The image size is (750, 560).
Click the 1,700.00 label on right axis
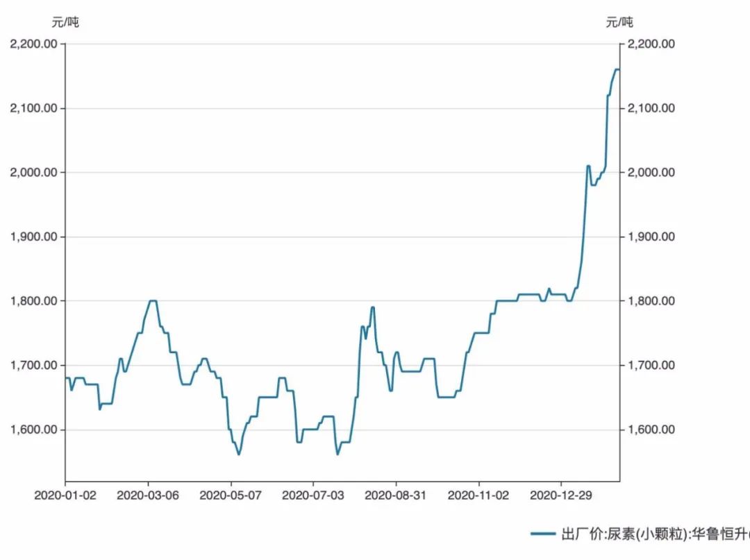[651, 365]
